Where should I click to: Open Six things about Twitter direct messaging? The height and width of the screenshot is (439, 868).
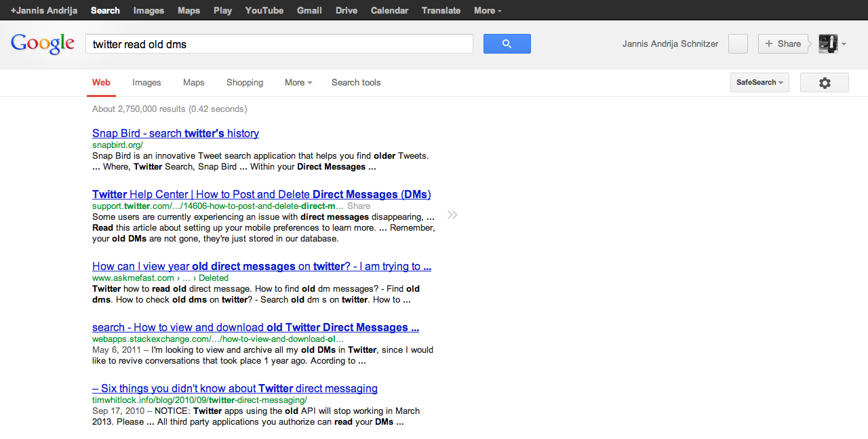click(x=235, y=388)
